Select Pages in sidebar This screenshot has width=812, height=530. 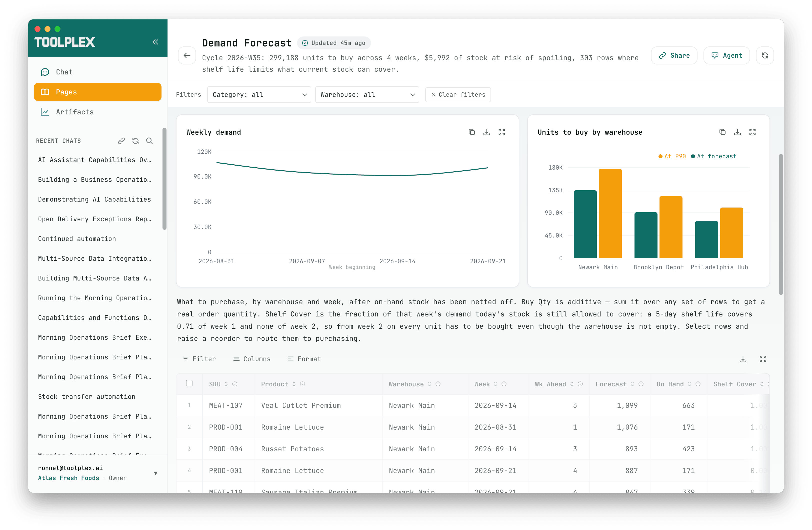pos(97,92)
